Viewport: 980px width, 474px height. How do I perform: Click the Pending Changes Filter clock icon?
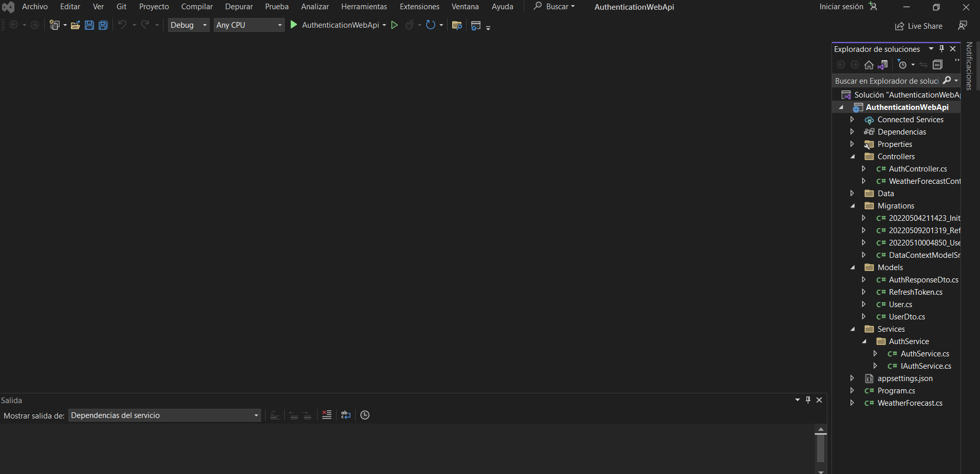pos(902,65)
